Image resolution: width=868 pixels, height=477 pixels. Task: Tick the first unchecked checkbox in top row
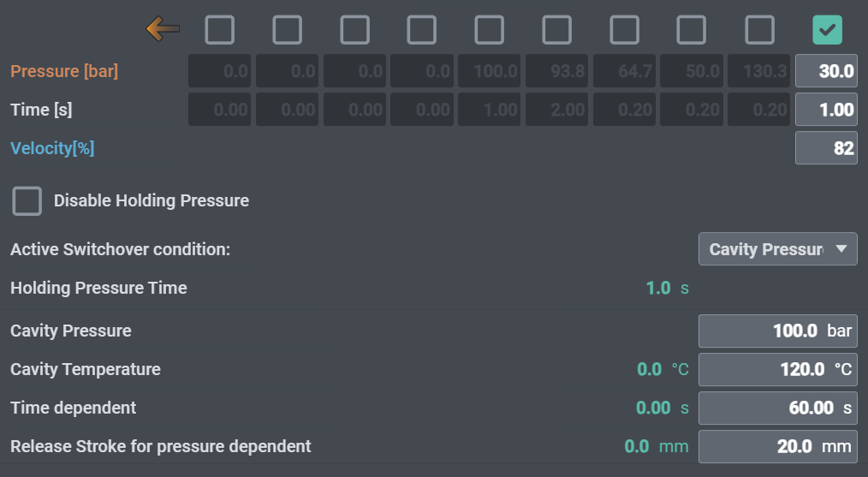(220, 30)
